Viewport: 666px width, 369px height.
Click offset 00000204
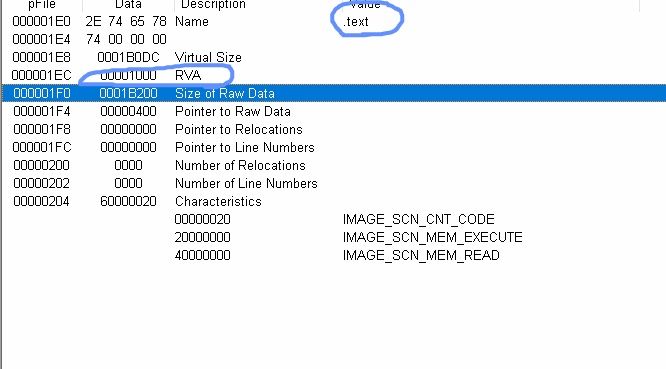coord(42,201)
